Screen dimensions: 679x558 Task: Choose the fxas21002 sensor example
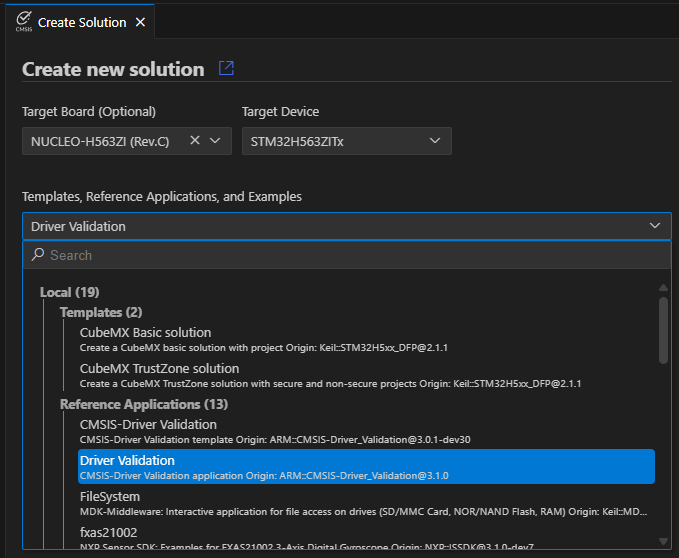pos(108,532)
